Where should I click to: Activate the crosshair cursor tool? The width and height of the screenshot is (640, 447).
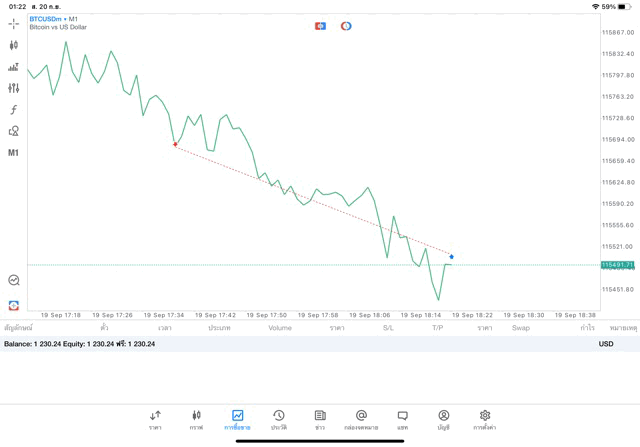[x=14, y=23]
